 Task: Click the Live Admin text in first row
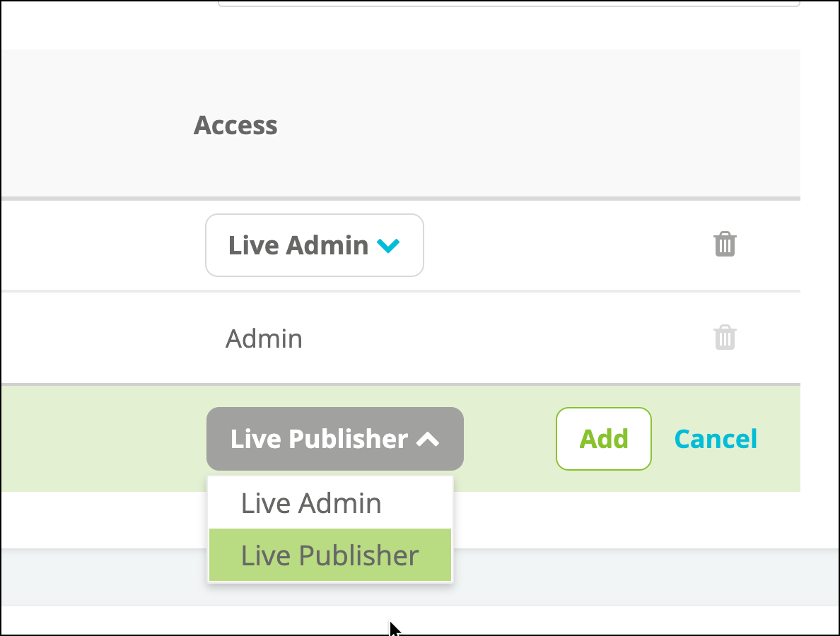click(x=298, y=245)
